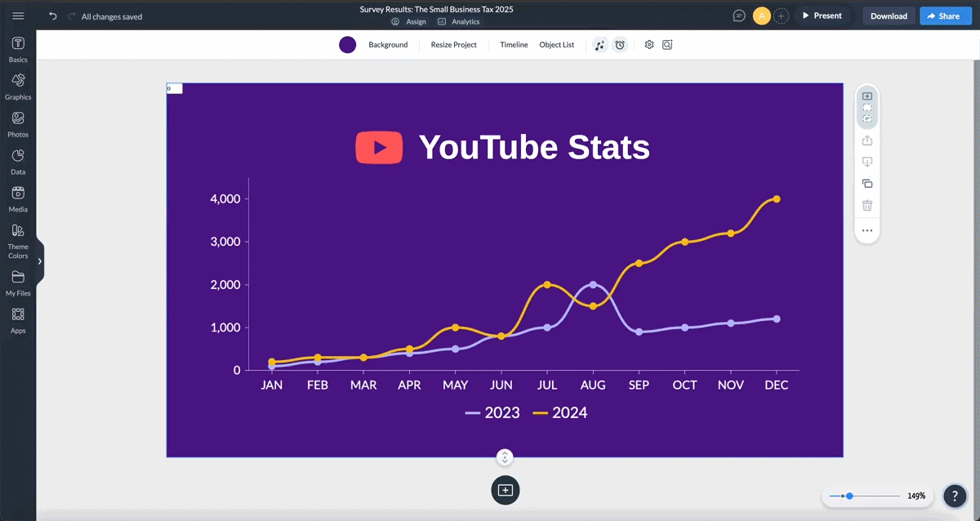The image size is (980, 521).
Task: Open Theme Colors panel
Action: (18, 239)
